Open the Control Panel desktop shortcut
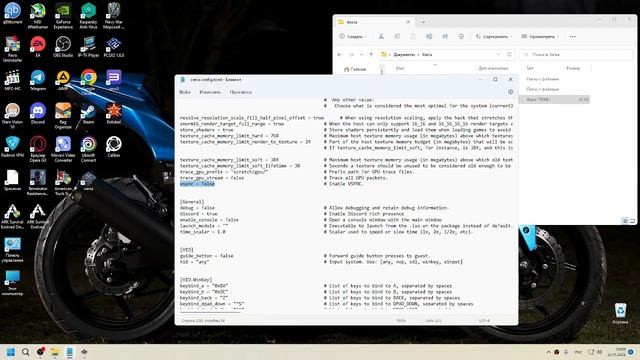This screenshot has width=640, height=360. coord(12,250)
